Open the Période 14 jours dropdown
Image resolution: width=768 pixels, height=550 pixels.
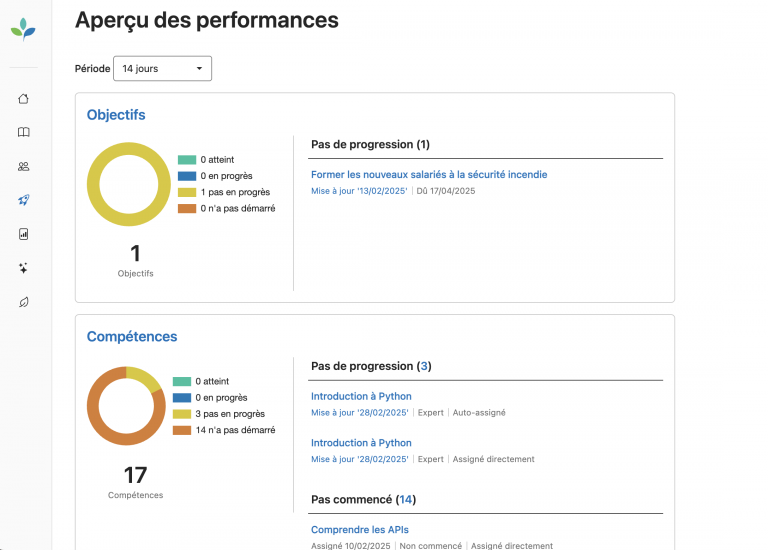[x=163, y=69]
